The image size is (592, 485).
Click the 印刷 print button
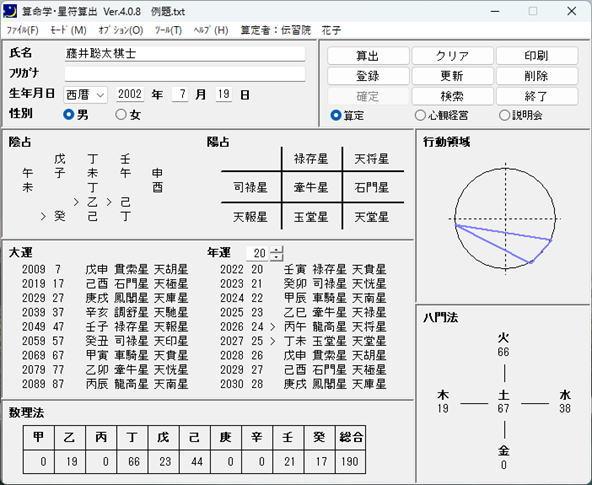536,56
